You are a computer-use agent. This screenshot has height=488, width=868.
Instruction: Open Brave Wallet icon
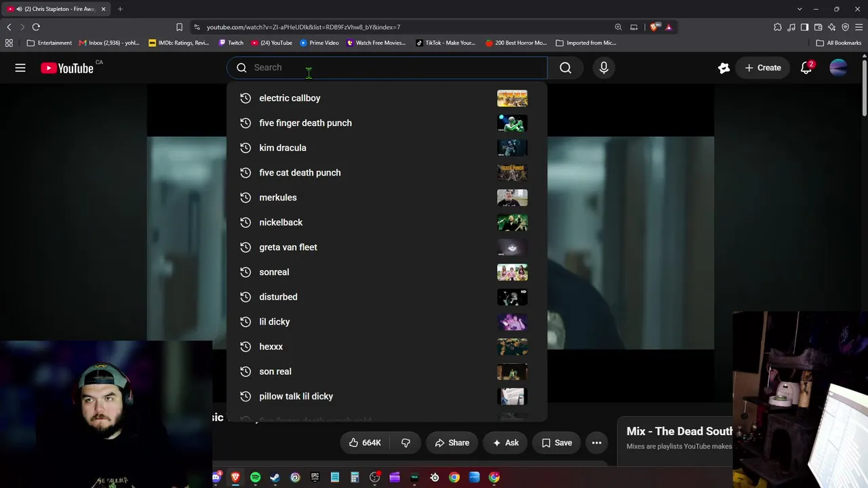point(818,27)
